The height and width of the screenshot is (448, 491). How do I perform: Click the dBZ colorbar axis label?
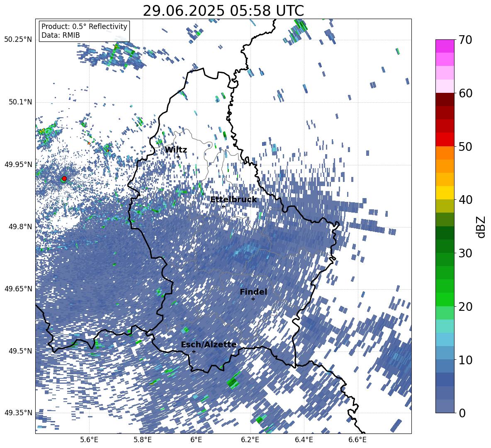480,227
